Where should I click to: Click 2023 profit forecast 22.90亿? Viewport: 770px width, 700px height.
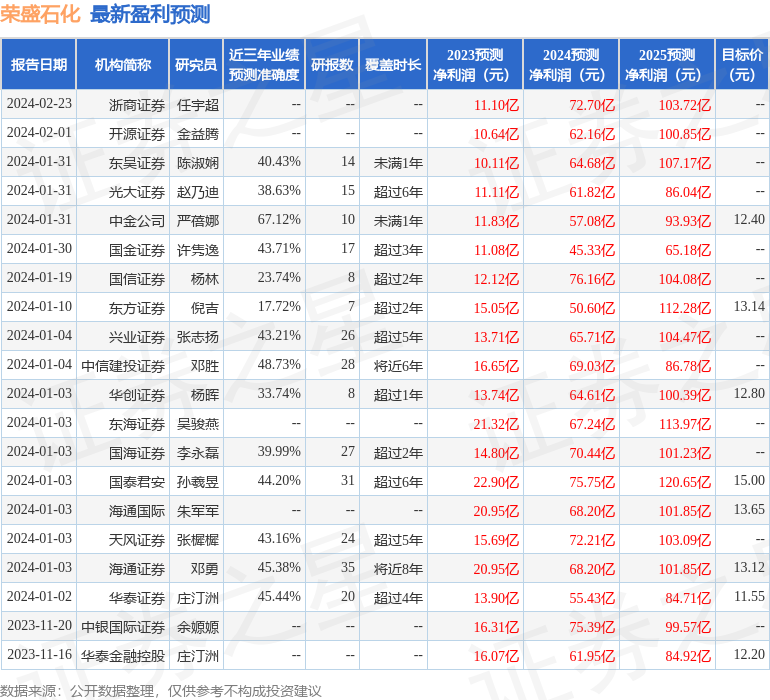[496, 482]
